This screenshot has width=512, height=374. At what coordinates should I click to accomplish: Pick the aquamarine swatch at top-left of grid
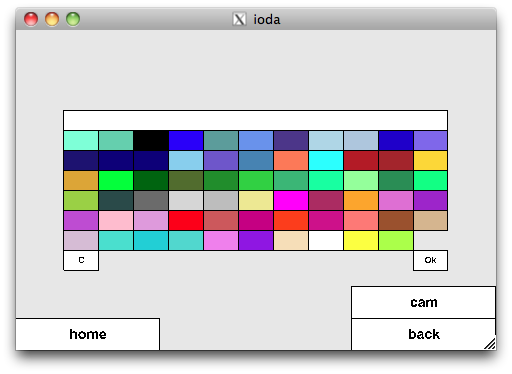[x=81, y=141]
